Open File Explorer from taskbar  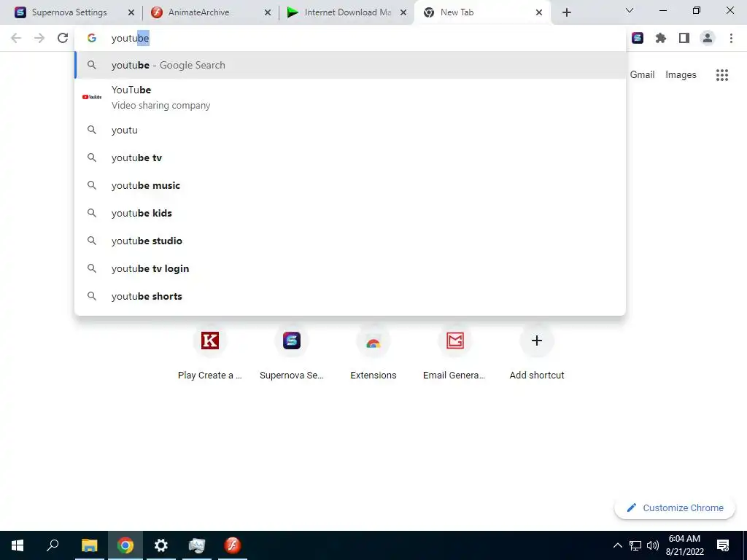tap(89, 545)
